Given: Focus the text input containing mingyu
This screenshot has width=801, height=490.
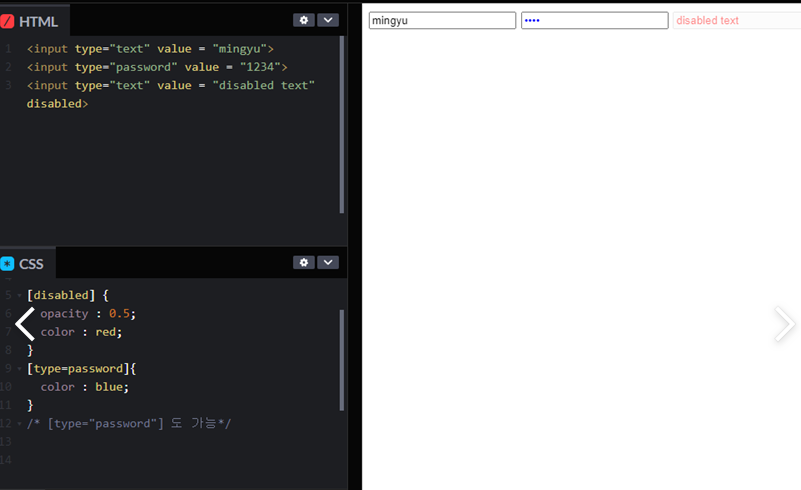Looking at the screenshot, I should (x=442, y=20).
